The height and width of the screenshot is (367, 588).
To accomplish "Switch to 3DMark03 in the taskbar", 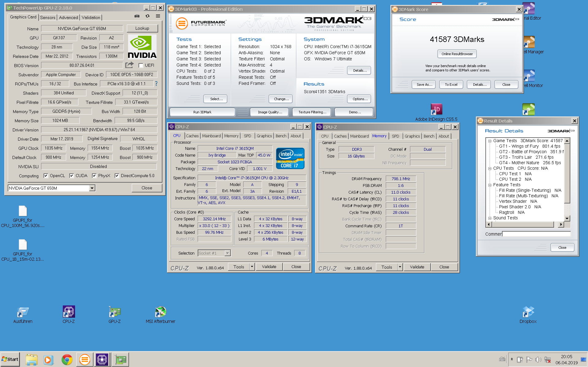I will click(85, 359).
